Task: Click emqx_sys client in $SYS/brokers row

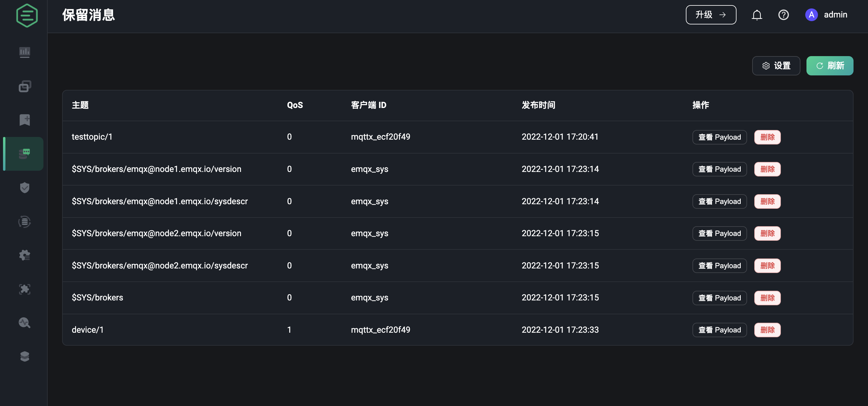Action: tap(369, 298)
